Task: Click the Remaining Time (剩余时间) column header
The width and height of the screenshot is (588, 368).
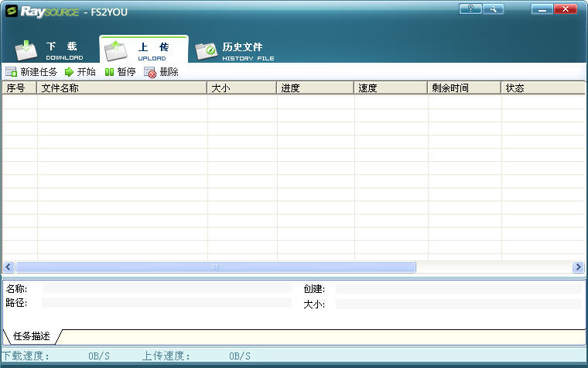Action: (x=464, y=88)
